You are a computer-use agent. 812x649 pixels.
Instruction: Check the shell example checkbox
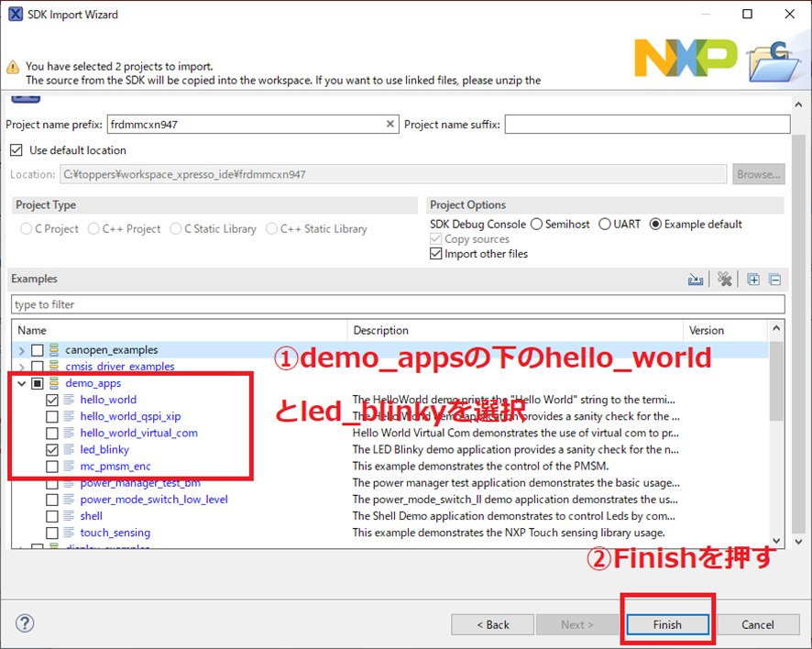pyautogui.click(x=52, y=516)
